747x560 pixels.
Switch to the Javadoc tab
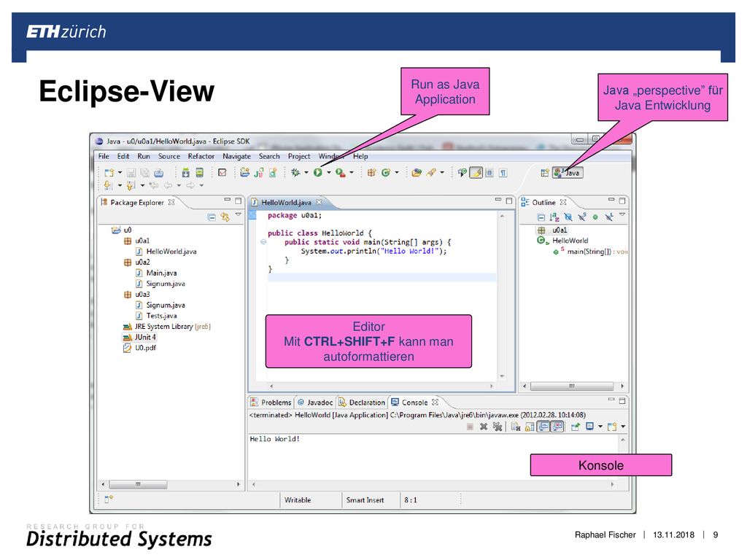(315, 402)
